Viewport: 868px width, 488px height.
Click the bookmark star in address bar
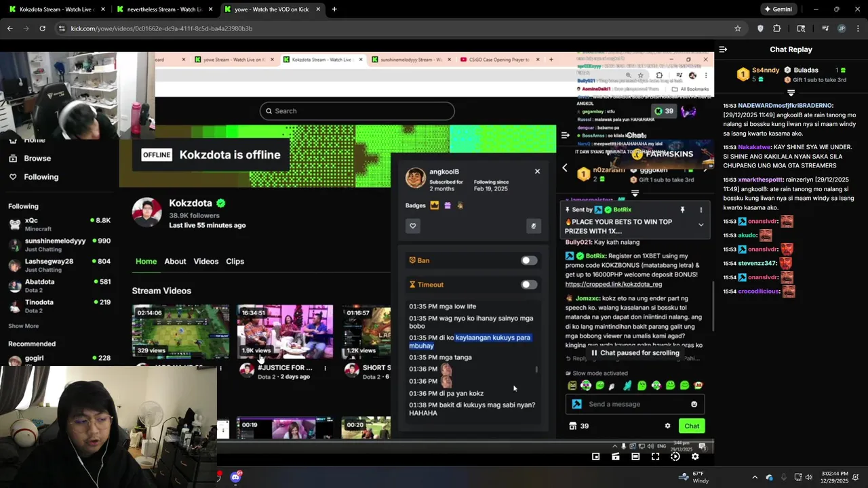(738, 28)
